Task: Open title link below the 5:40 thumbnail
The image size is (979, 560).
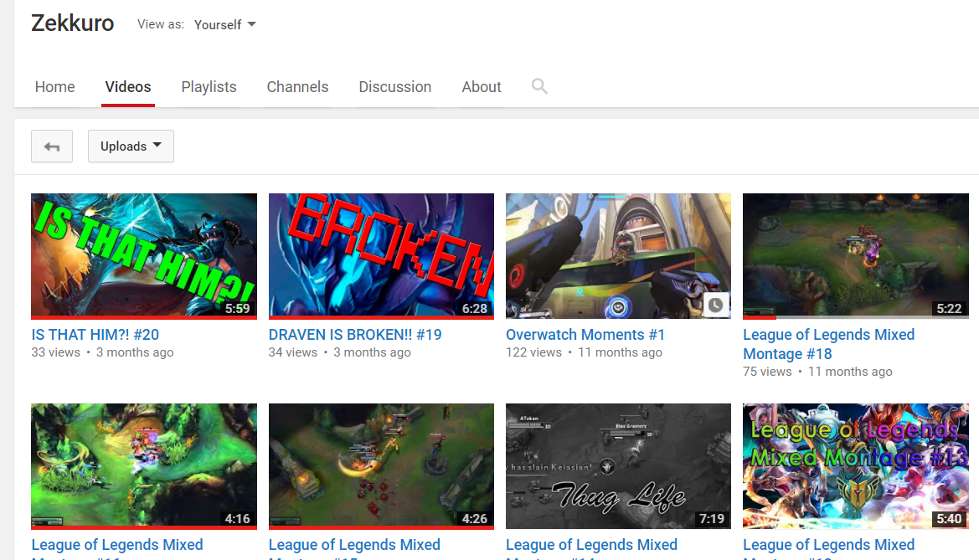Action: click(828, 547)
